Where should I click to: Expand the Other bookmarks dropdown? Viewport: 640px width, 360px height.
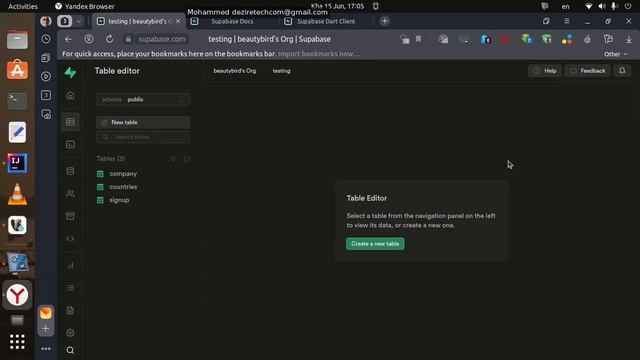point(616,54)
